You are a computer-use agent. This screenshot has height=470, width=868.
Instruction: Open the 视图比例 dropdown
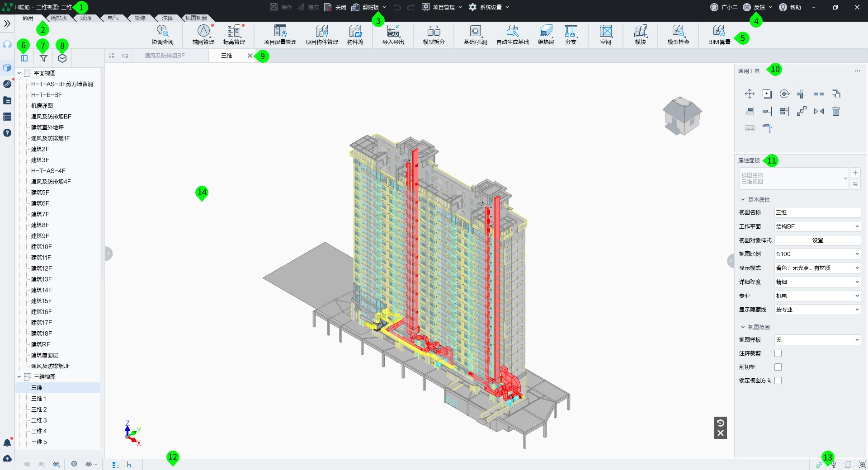pos(817,254)
